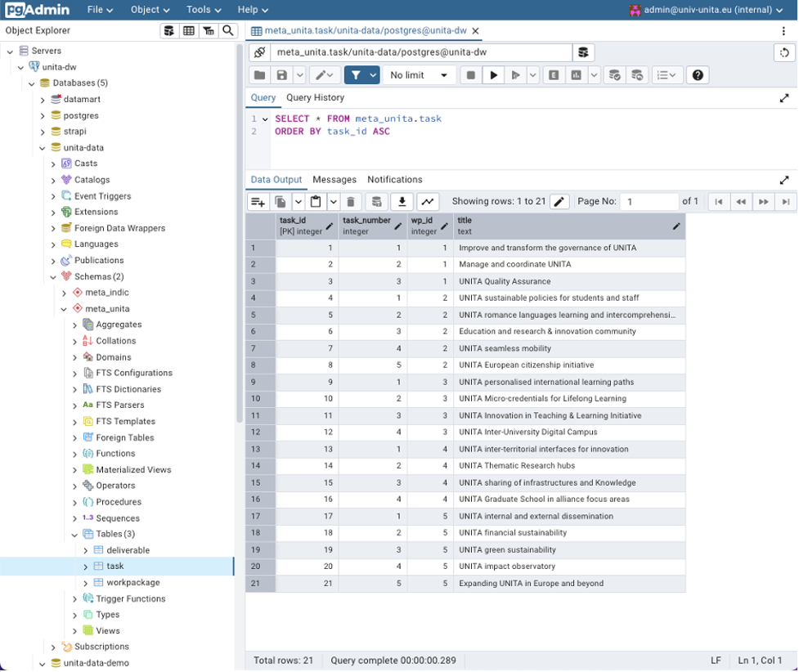Save data changes database icon
Screen dimensions: 799x672
376,202
